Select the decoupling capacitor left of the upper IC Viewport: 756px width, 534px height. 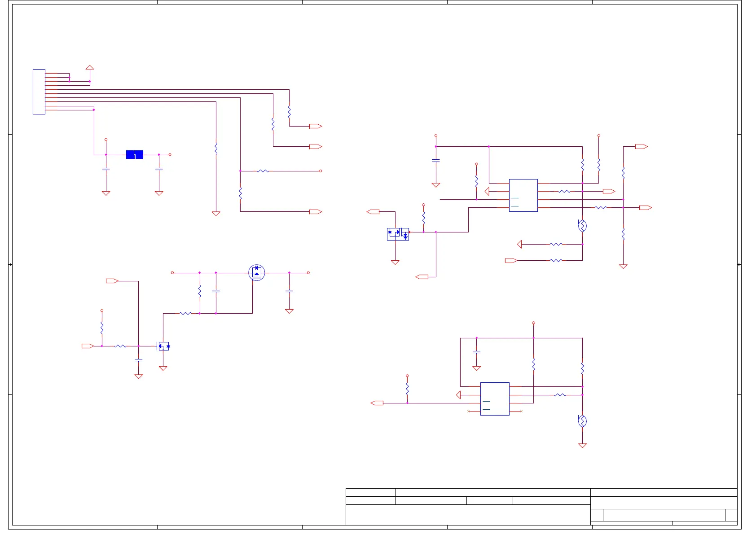pos(435,160)
